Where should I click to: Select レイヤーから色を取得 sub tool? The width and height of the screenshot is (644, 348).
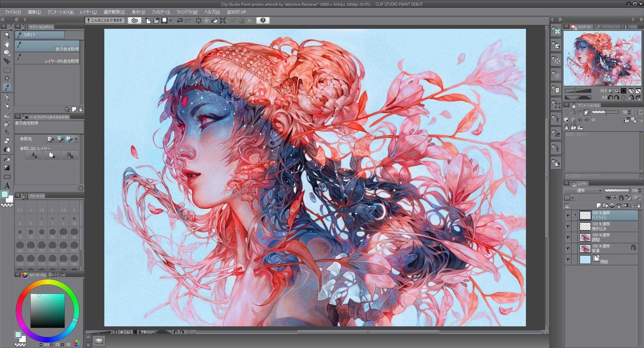(47, 58)
